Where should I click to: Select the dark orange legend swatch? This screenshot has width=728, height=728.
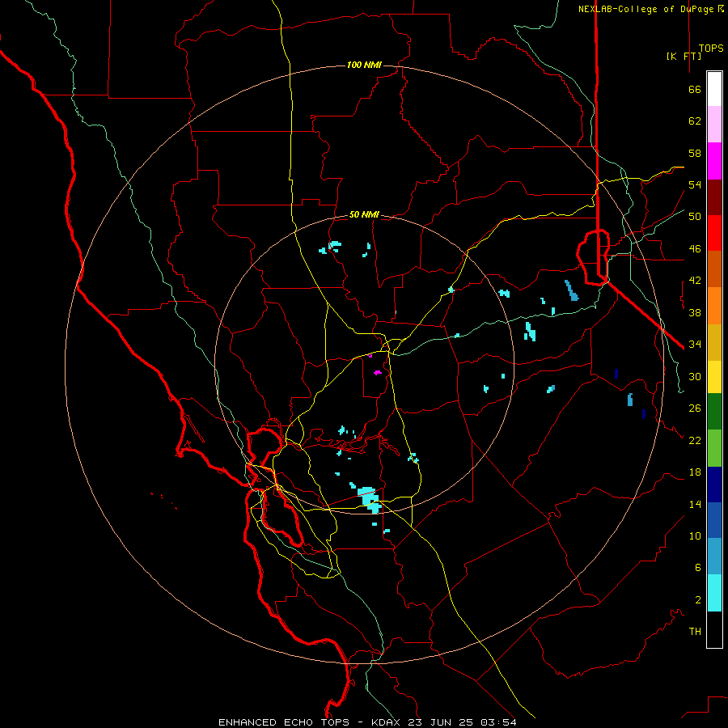pyautogui.click(x=714, y=269)
